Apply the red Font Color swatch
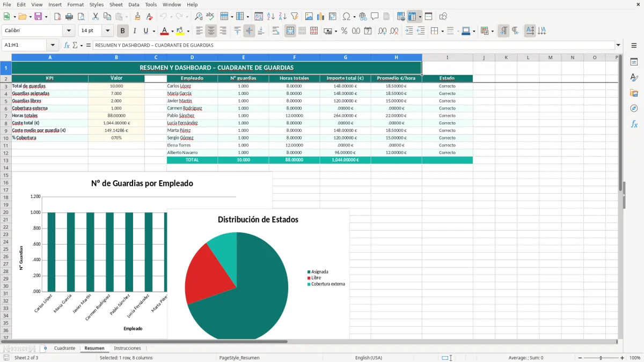The height and width of the screenshot is (362, 644). point(165,31)
